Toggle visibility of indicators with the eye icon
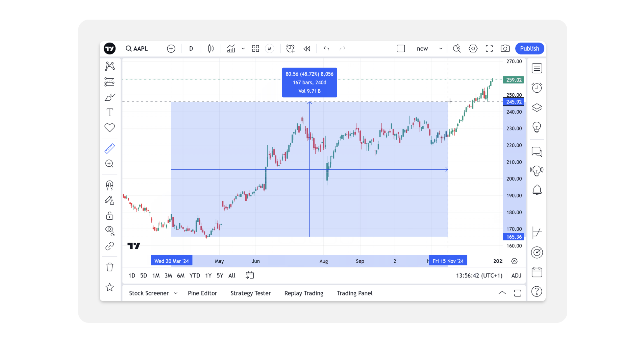 point(109,230)
